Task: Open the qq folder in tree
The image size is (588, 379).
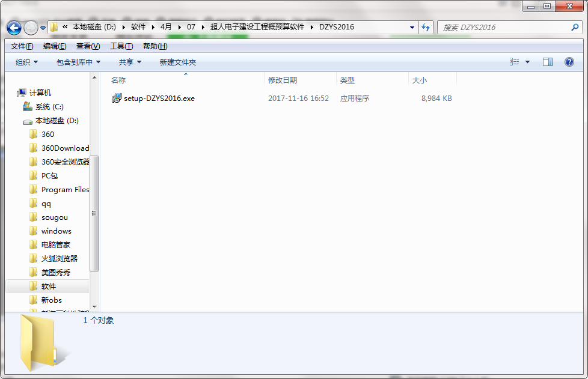Action: tap(46, 204)
